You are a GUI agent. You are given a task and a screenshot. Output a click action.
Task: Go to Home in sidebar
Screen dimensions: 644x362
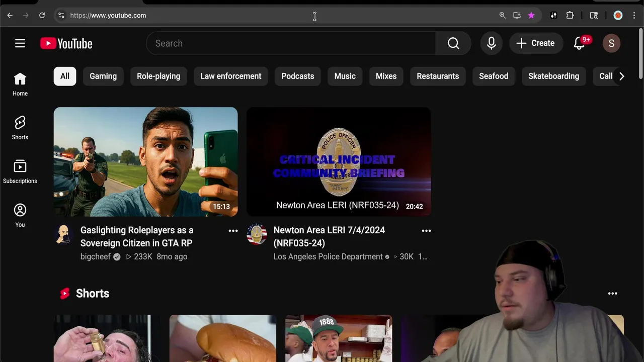click(20, 84)
